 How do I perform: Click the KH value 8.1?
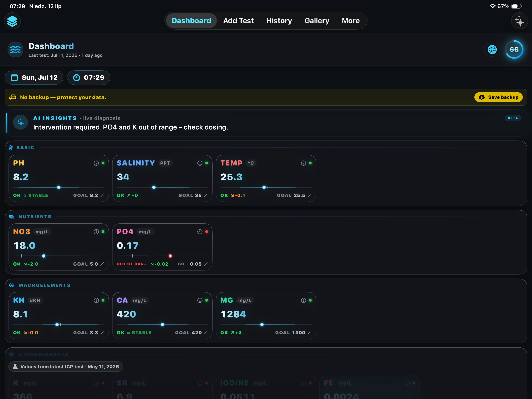pyautogui.click(x=21, y=314)
